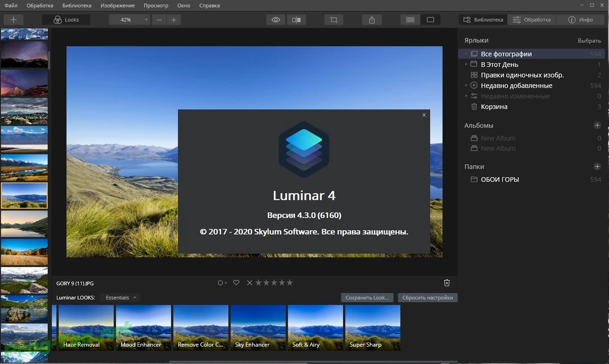Select Все фотографии shortcut
Screen dimensions: 609x364
point(530,54)
